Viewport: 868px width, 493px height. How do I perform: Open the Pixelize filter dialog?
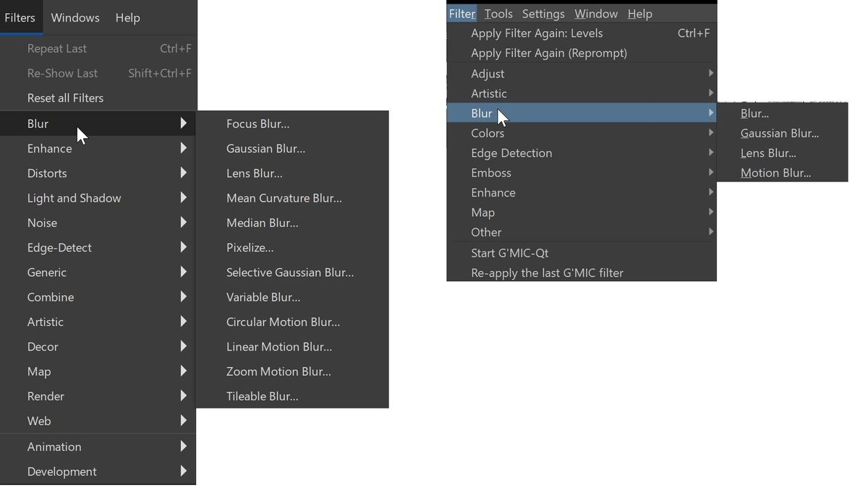tap(250, 247)
